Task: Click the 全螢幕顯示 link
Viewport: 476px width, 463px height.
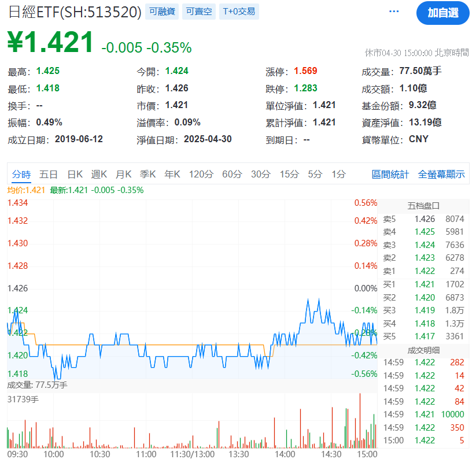Action: [x=441, y=175]
